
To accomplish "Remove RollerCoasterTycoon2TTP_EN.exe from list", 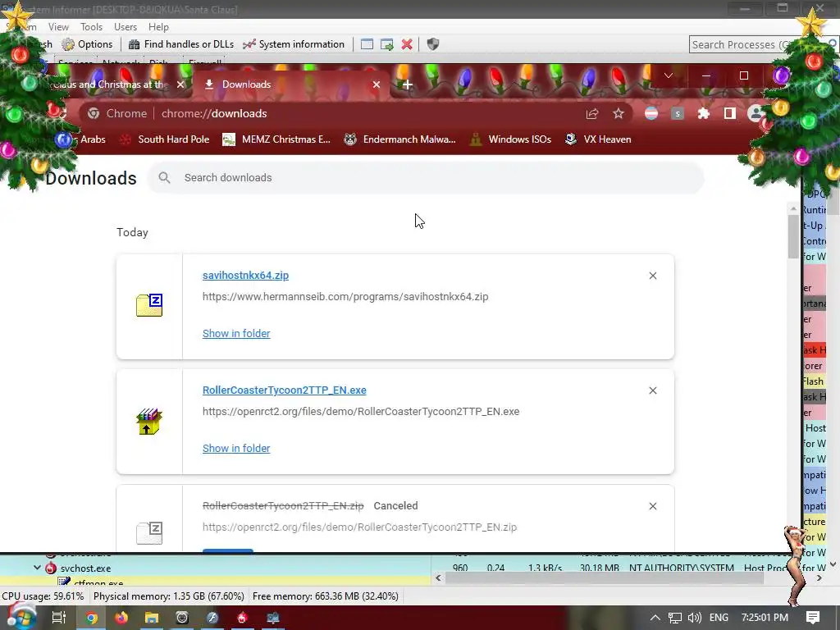I will [652, 390].
